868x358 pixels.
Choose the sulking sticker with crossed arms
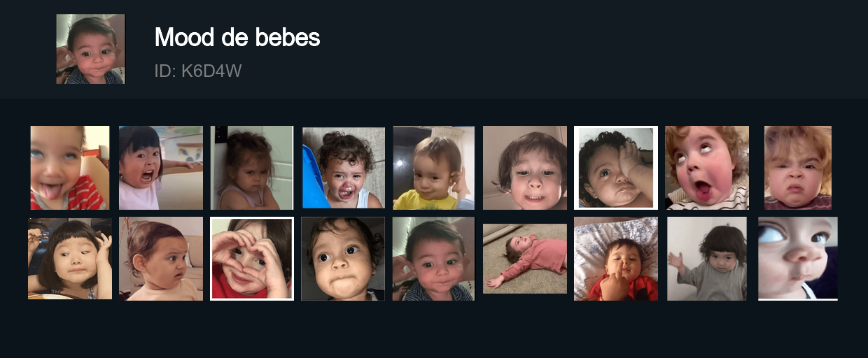(x=252, y=168)
